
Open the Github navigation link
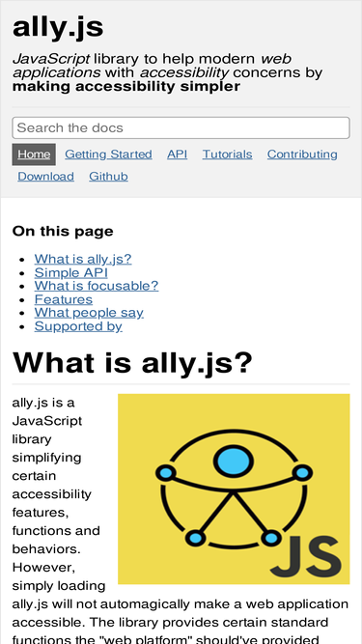tap(108, 177)
